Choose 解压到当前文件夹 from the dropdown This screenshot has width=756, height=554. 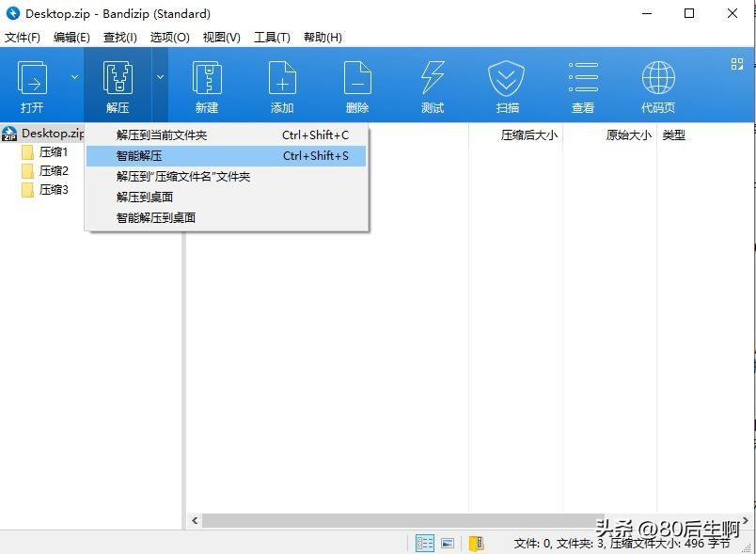pos(226,135)
